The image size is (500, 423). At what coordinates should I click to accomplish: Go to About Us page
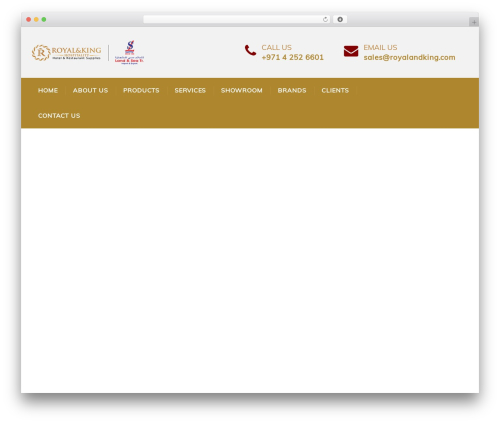[90, 90]
